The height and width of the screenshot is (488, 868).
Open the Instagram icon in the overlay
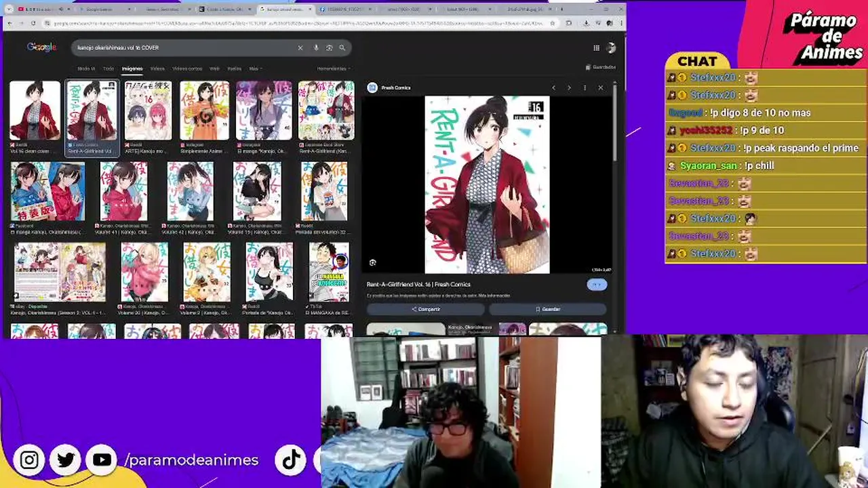pyautogui.click(x=29, y=460)
